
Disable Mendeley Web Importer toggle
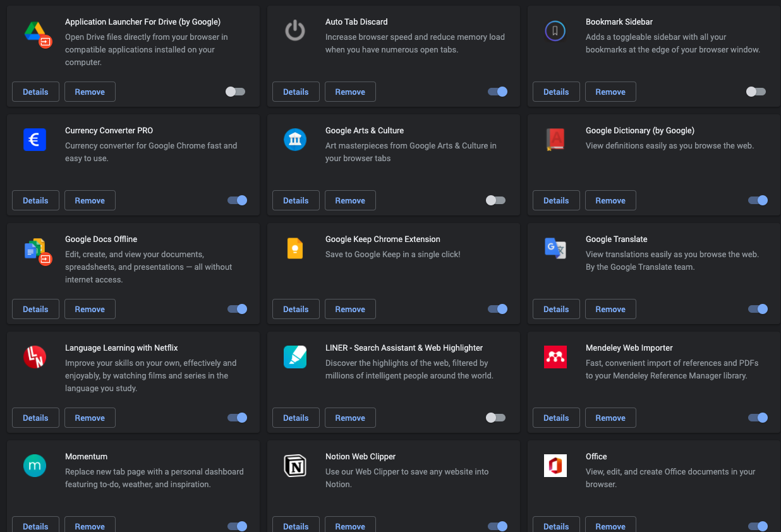tap(758, 418)
